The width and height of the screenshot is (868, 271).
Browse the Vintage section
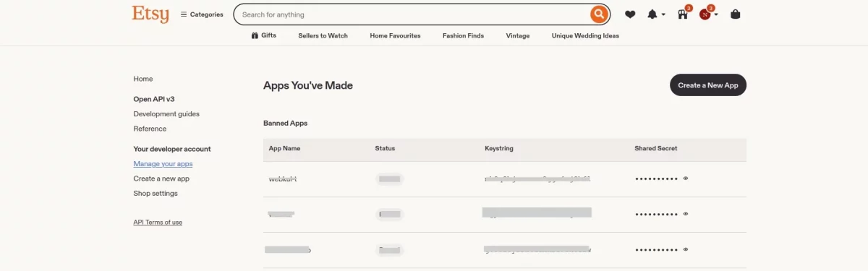pyautogui.click(x=518, y=35)
